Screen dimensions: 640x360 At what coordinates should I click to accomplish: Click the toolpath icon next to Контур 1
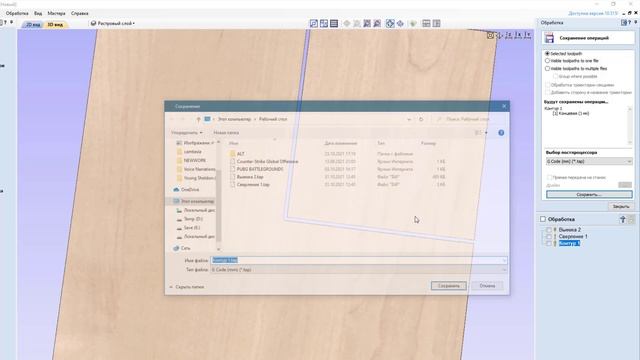pos(555,243)
